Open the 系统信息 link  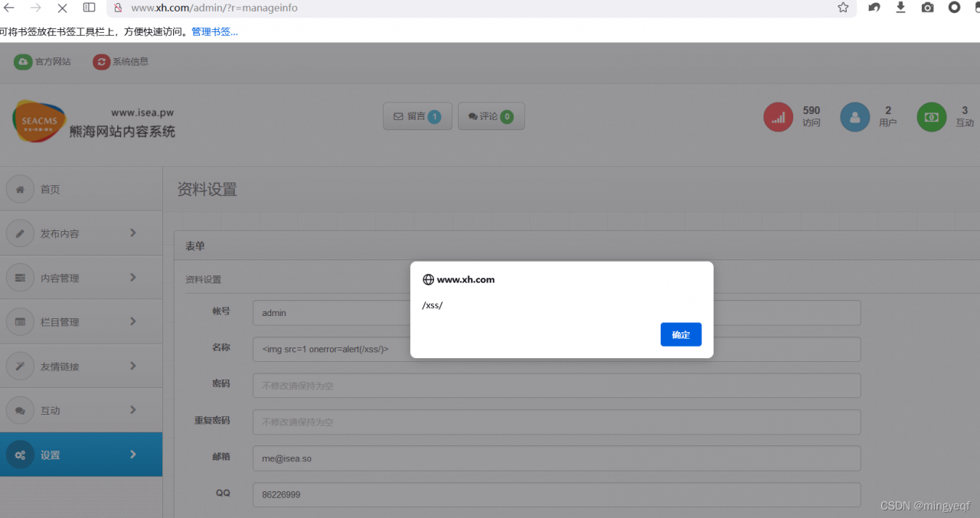click(130, 62)
